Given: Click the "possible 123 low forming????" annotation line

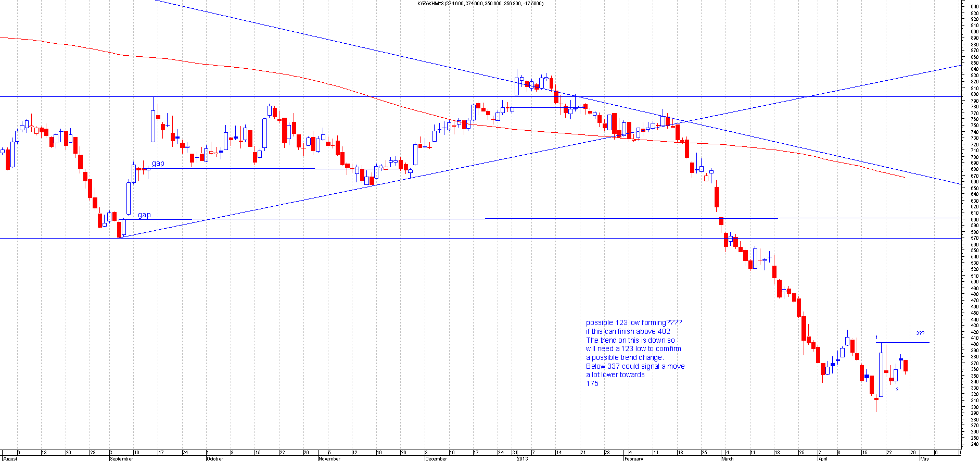Looking at the screenshot, I should point(633,322).
